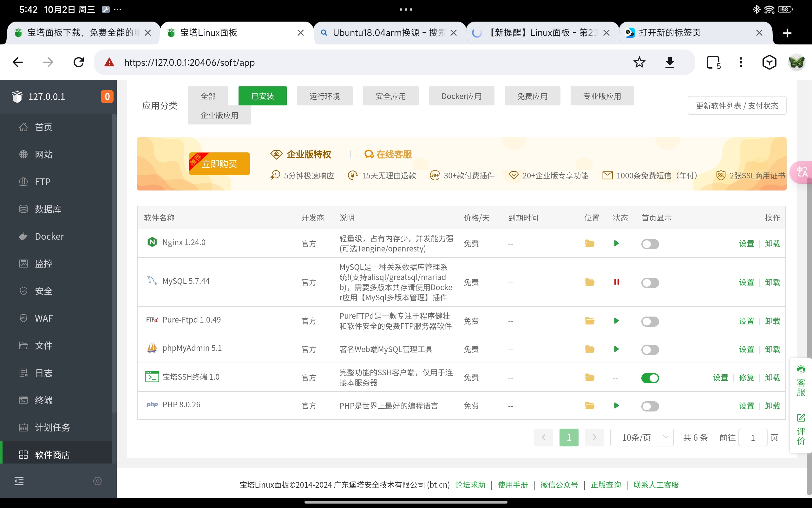Expand the 10条/页 page size dropdown
The width and height of the screenshot is (812, 508).
pyautogui.click(x=642, y=438)
